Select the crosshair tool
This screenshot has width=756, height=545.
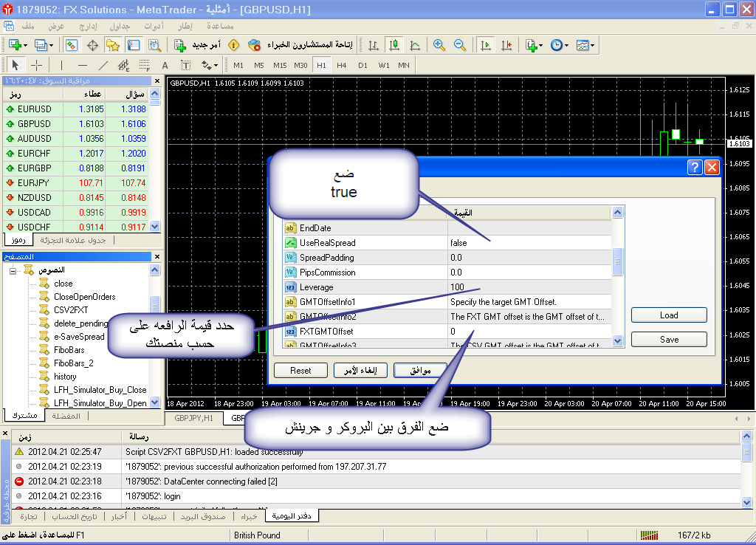(37, 65)
